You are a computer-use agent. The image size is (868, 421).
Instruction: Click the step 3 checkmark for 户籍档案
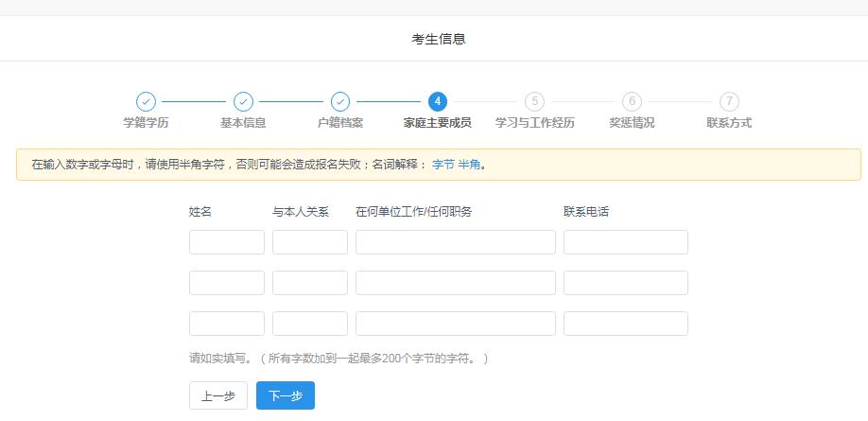click(x=340, y=101)
